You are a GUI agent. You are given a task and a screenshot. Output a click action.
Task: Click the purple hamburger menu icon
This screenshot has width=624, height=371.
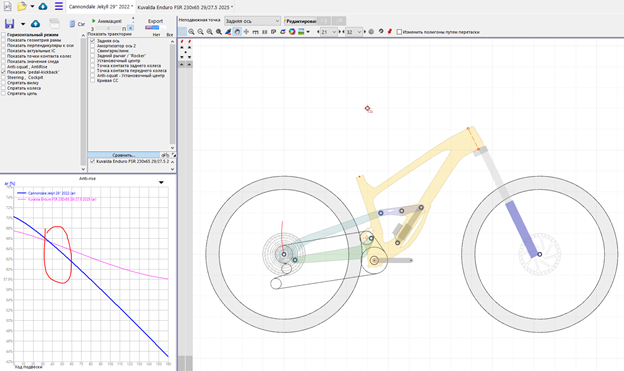[x=58, y=6]
